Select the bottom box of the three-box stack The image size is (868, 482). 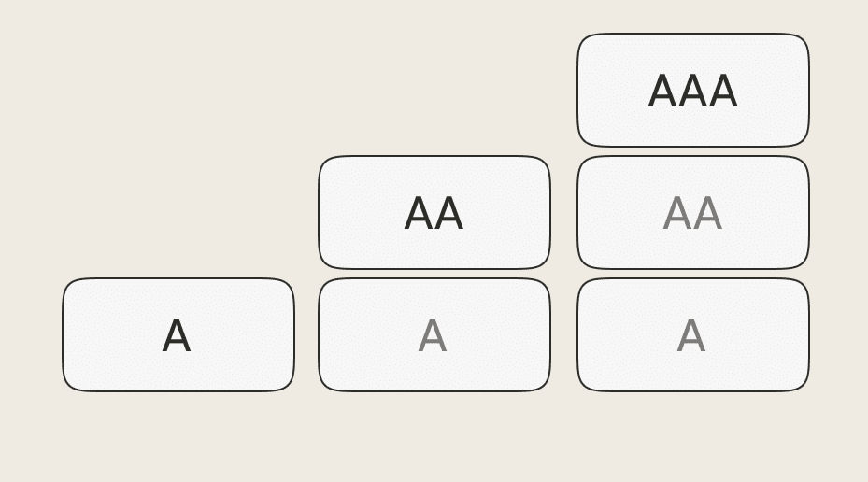tap(692, 334)
